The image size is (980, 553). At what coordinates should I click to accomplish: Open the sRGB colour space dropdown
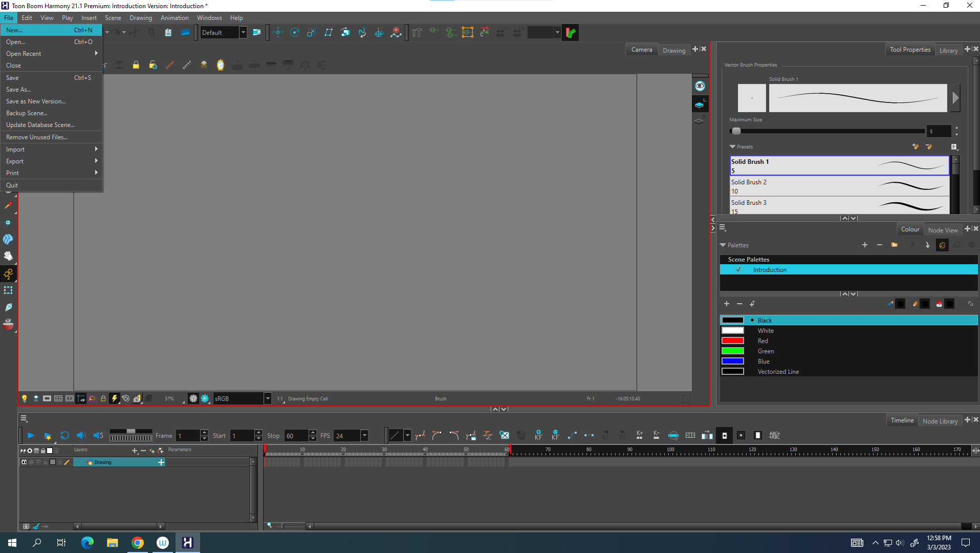[x=267, y=398]
